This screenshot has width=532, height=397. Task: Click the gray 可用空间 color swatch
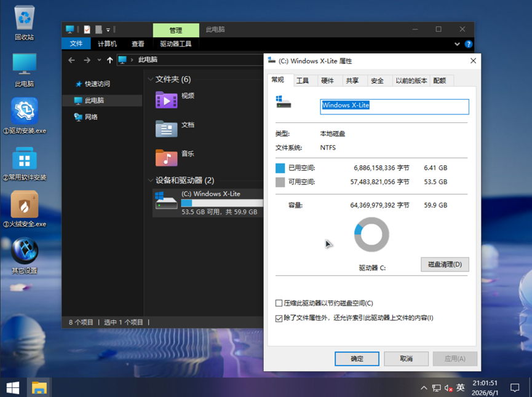pos(280,182)
